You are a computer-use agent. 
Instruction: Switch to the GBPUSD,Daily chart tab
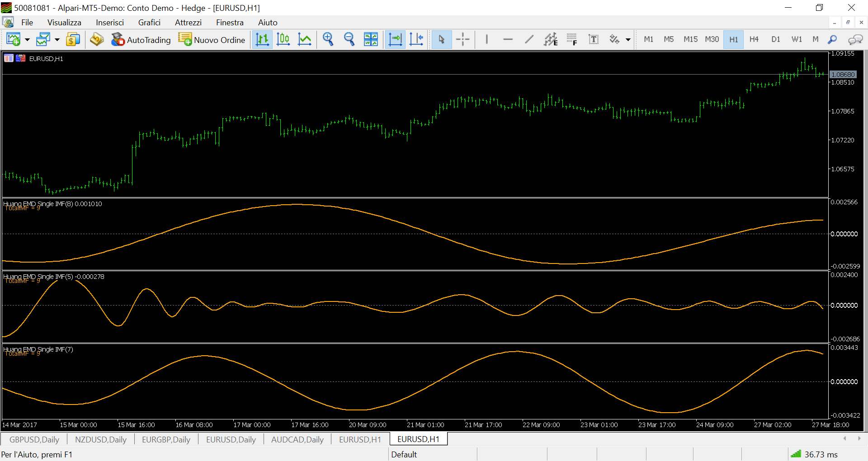[34, 439]
